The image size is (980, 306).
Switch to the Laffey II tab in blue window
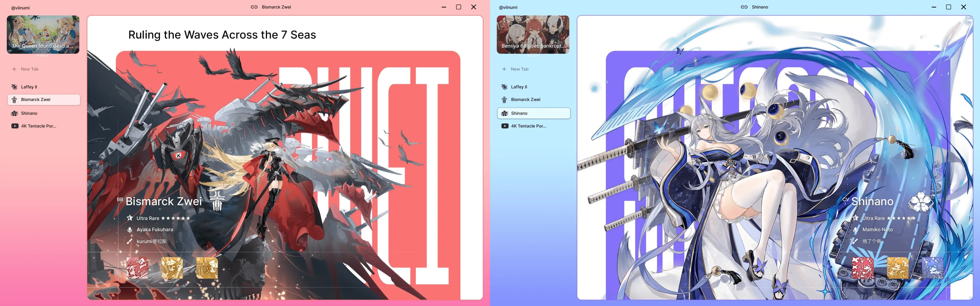pyautogui.click(x=534, y=87)
